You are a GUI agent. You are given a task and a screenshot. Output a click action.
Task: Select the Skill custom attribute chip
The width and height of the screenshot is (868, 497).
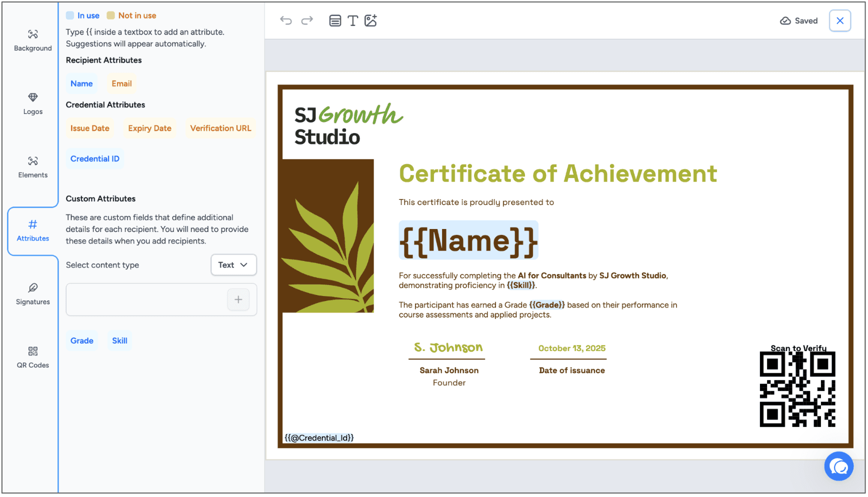119,340
